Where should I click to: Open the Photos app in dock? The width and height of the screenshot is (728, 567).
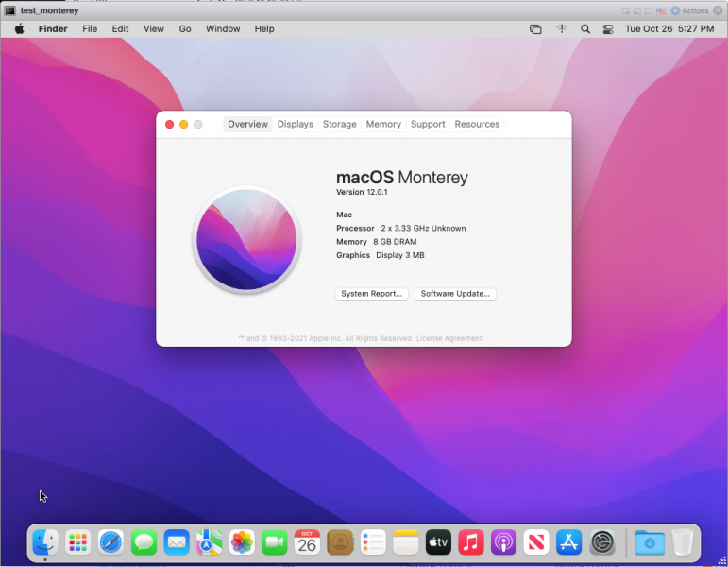242,542
